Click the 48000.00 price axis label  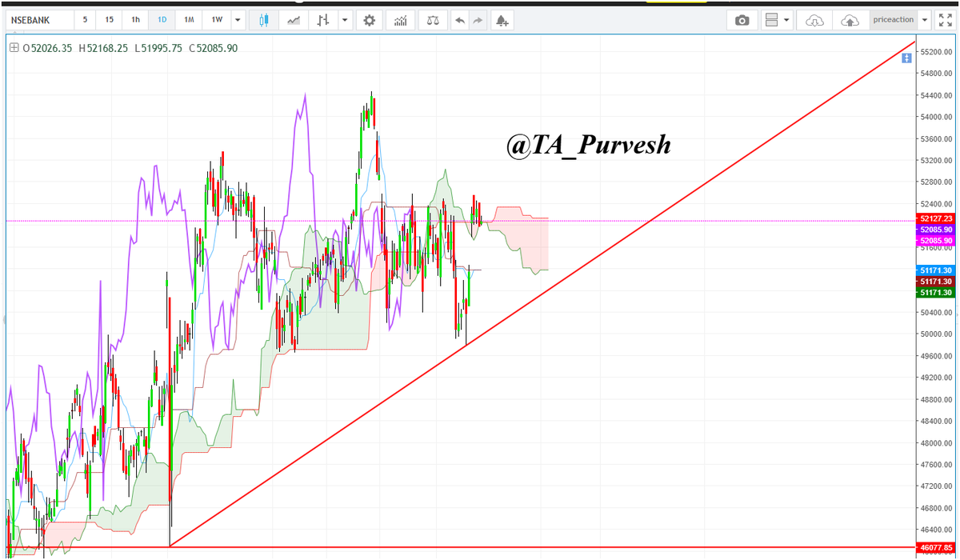pyautogui.click(x=938, y=442)
